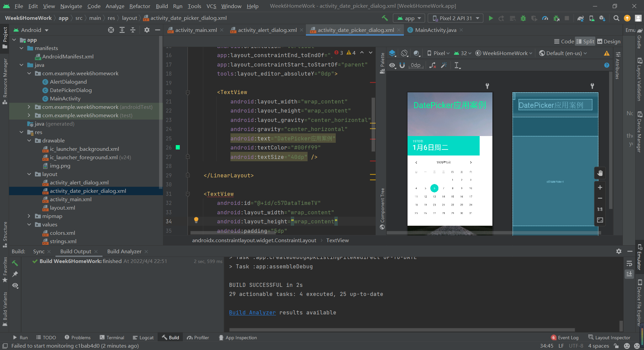Open the Problems tool window
The height and width of the screenshot is (350, 644).
click(x=77, y=338)
